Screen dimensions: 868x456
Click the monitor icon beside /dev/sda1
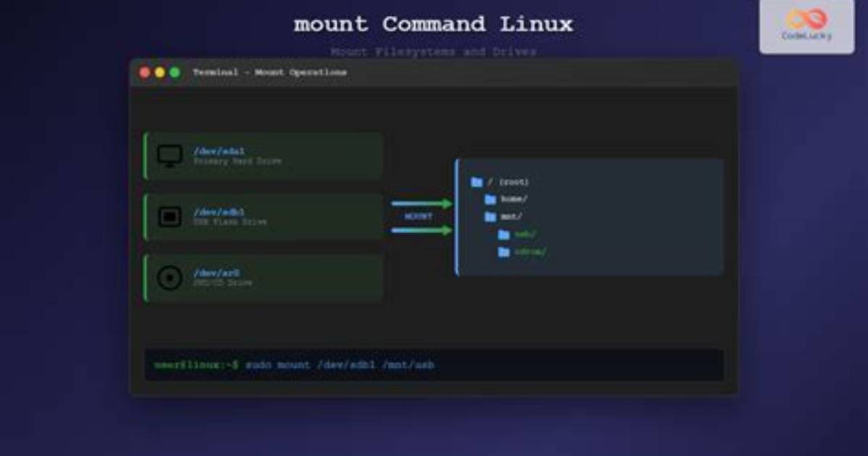click(169, 155)
